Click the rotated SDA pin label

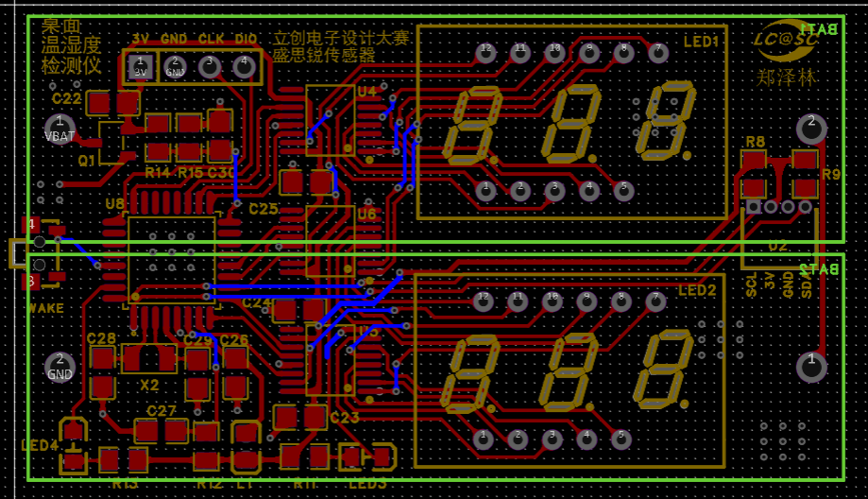[x=807, y=285]
